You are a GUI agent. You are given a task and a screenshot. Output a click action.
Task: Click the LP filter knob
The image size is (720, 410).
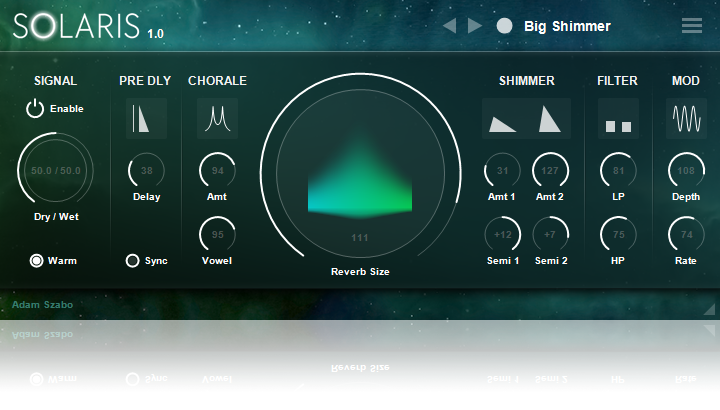618,171
